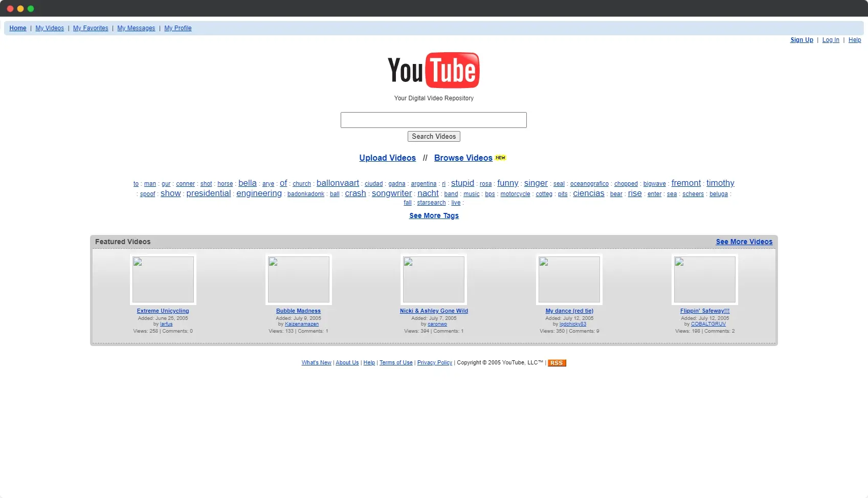Screen dimensions: 868x498
Task: Open uploader profile caronwo
Action: point(437,324)
